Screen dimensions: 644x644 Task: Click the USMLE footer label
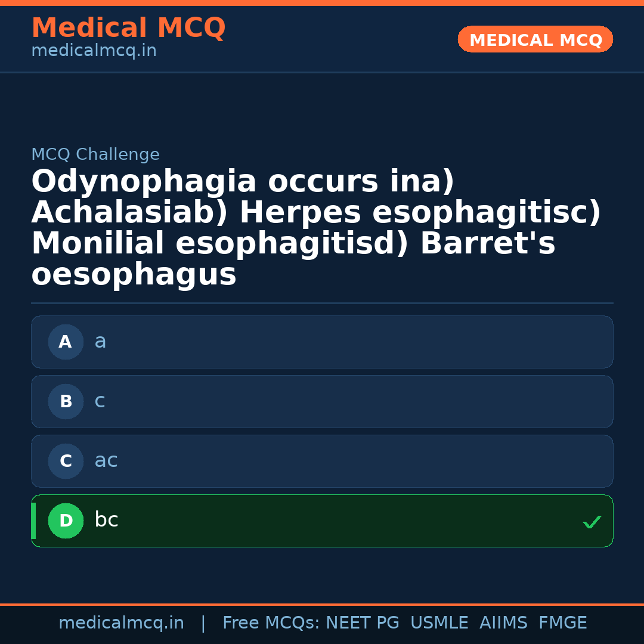pyautogui.click(x=439, y=623)
